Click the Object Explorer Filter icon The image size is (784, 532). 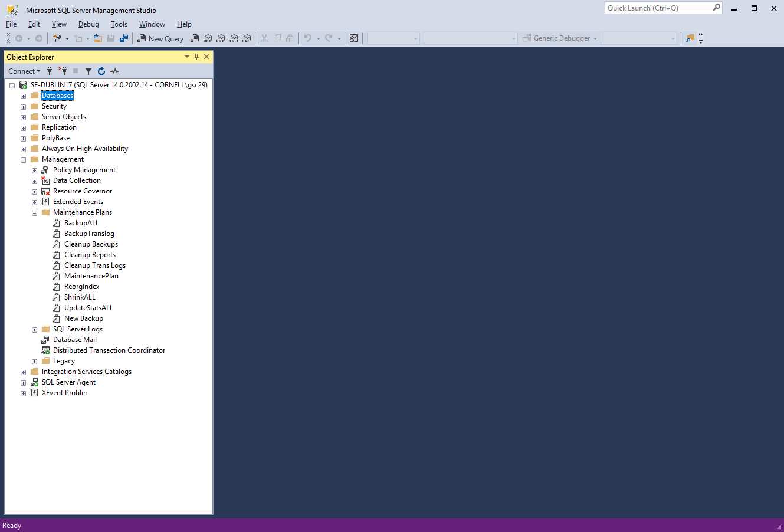[x=88, y=71]
